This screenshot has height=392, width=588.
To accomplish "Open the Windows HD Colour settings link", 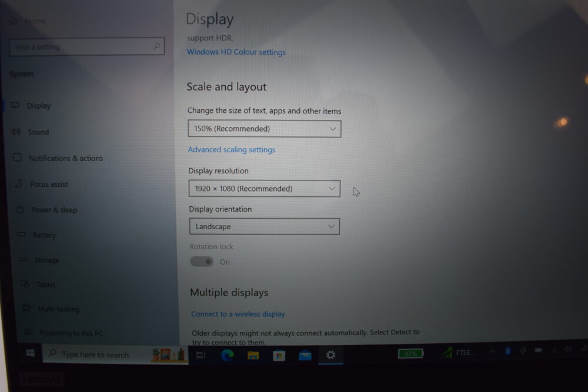I will coord(236,52).
